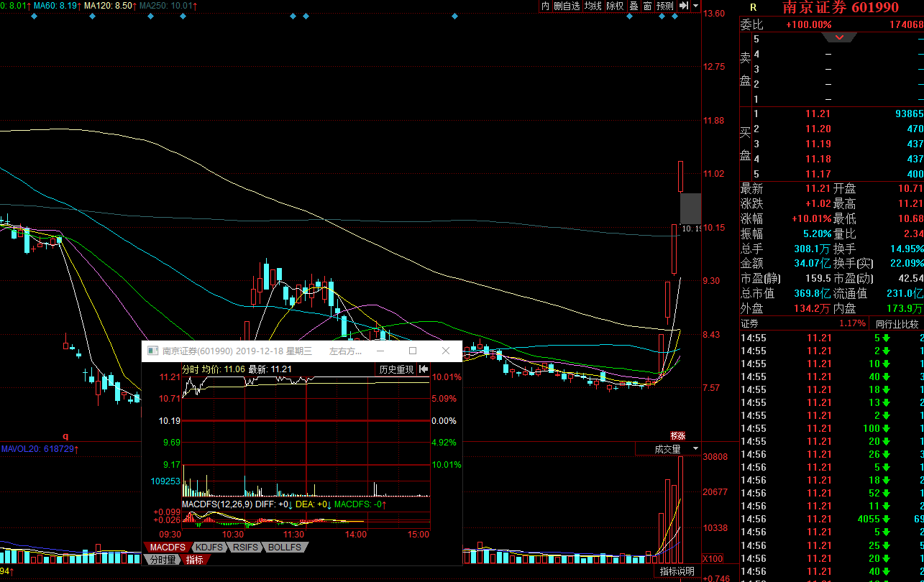Click the 指标说明 button

click(x=677, y=571)
